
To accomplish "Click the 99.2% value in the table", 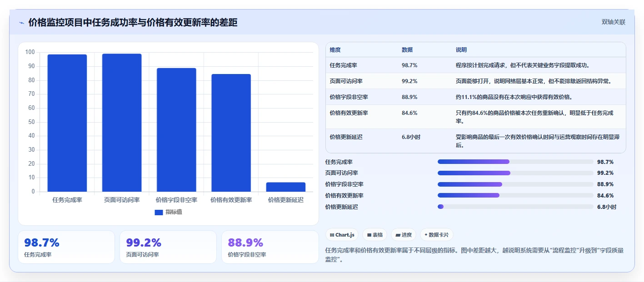I will pyautogui.click(x=409, y=81).
